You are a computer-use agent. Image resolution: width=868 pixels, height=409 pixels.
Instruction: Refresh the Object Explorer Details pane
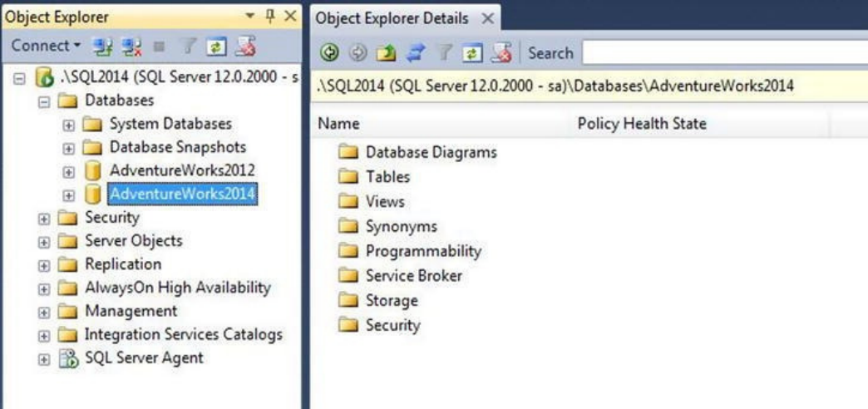click(x=472, y=53)
